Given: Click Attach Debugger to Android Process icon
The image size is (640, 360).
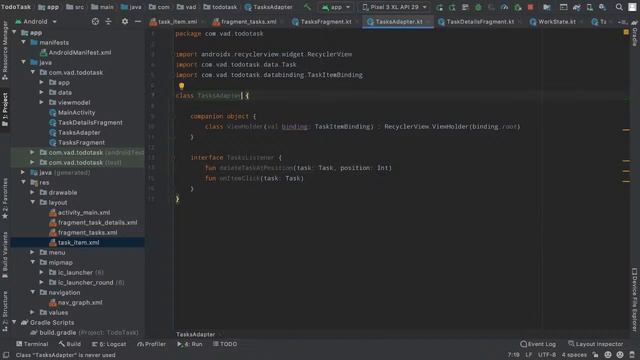Looking at the screenshot, I should tap(518, 7).
